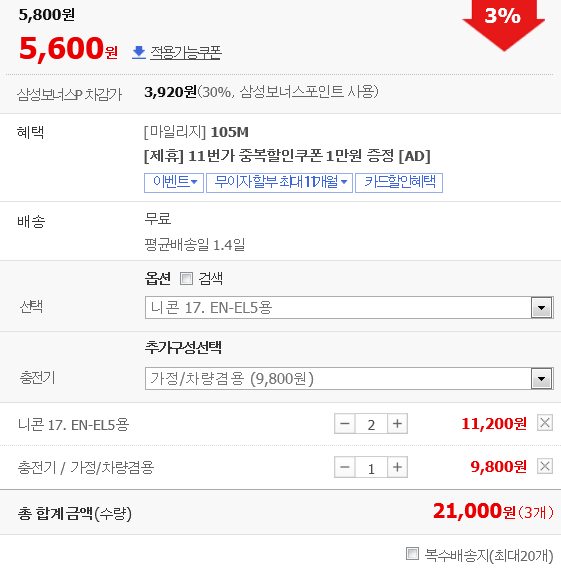Screen dimensions: 561x570
Task: Increase quantity of 충전기 가정/차량겸용
Action: tap(397, 467)
